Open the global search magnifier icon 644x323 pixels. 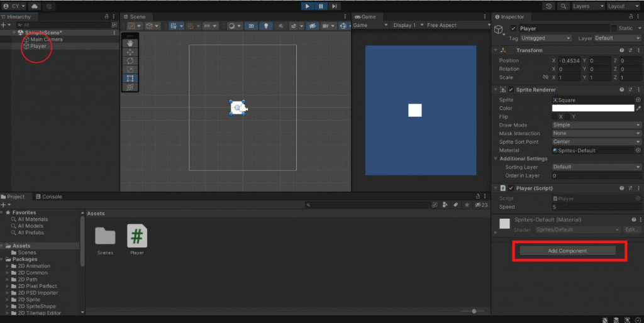pos(563,6)
